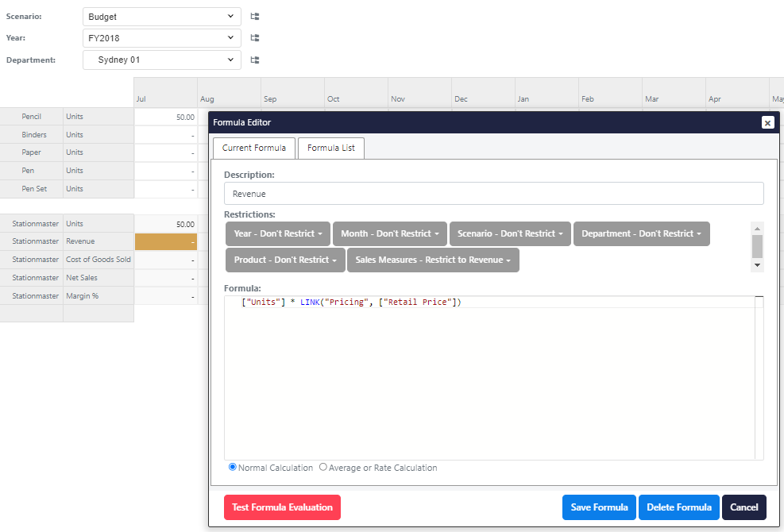784x532 pixels.
Task: Select the Average or Rate Calculation option
Action: (322, 467)
